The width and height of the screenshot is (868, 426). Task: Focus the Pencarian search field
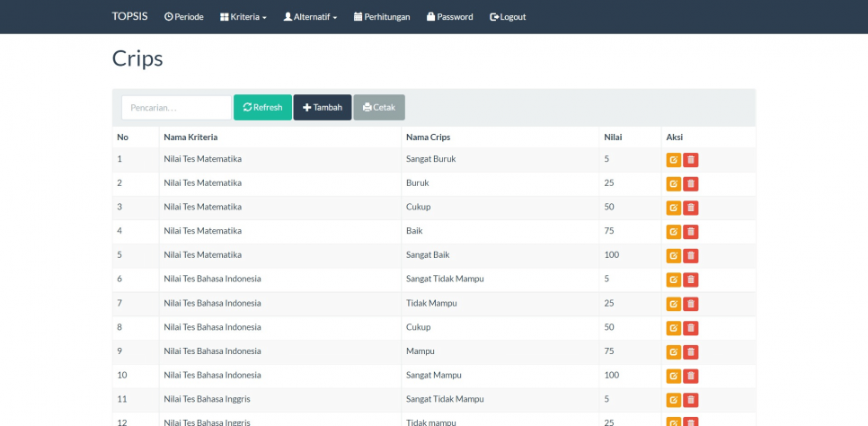[176, 108]
